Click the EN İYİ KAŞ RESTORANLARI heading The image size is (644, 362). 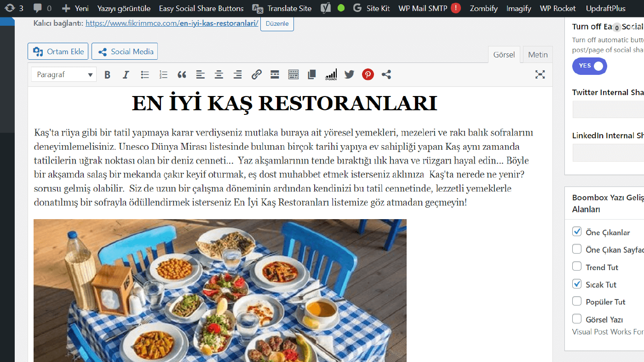tap(284, 103)
